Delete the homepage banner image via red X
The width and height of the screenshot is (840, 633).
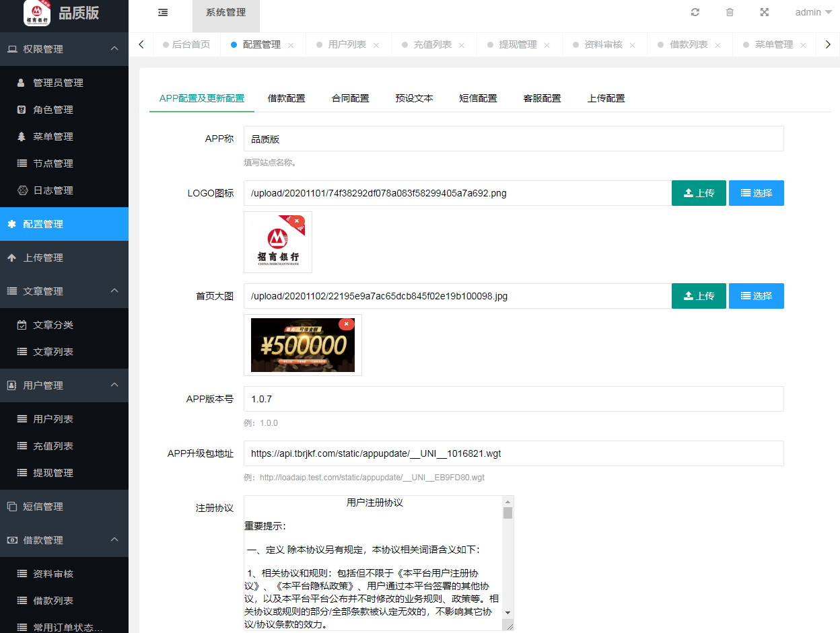(346, 324)
